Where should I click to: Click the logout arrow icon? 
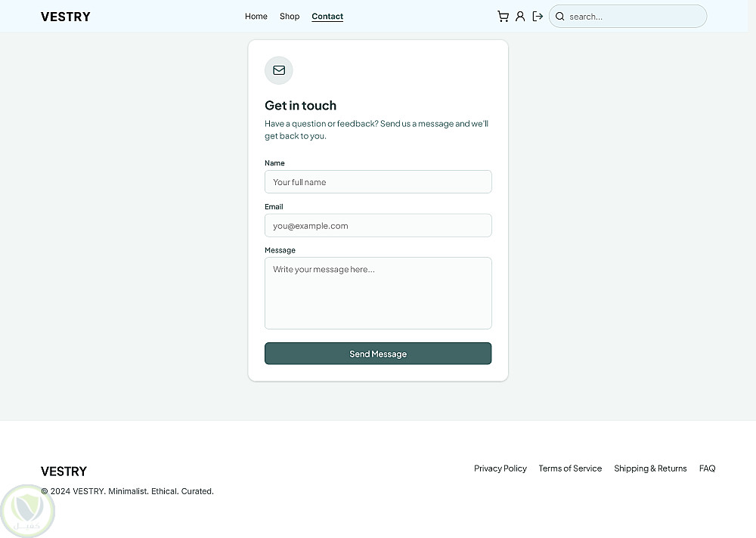[538, 17]
